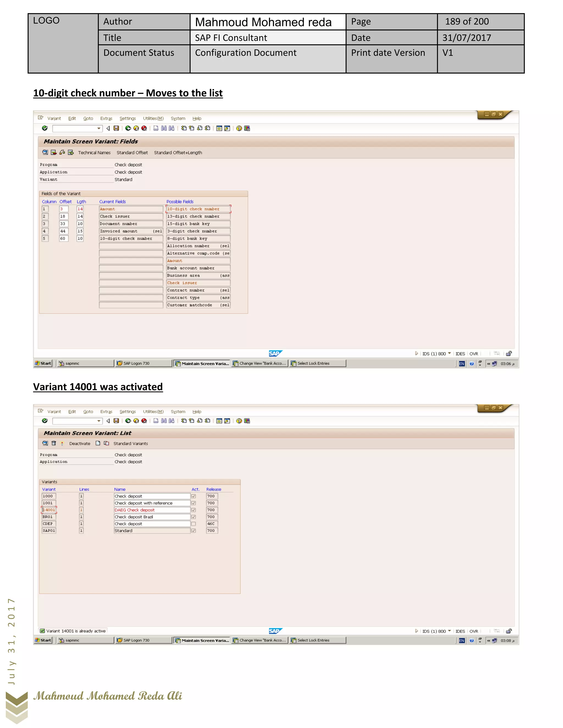
Task: Expand status bar triangle in List screen
Action: pos(416,631)
